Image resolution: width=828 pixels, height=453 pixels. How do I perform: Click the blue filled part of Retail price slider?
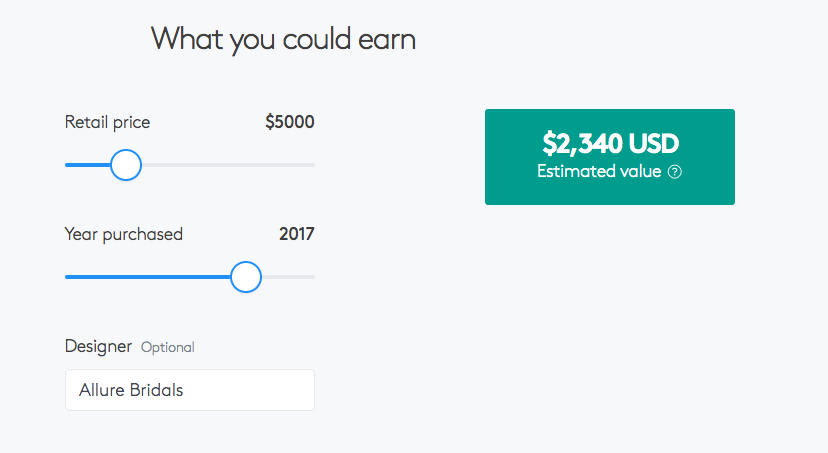point(88,165)
